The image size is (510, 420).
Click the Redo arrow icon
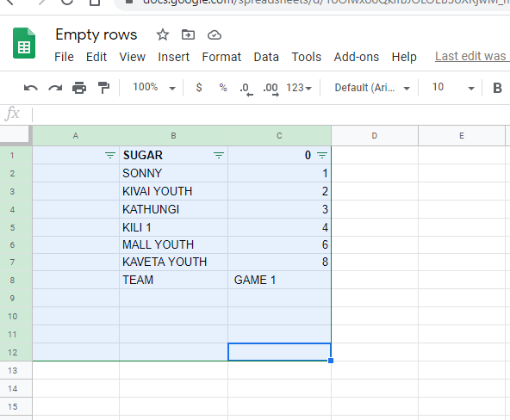pyautogui.click(x=55, y=88)
